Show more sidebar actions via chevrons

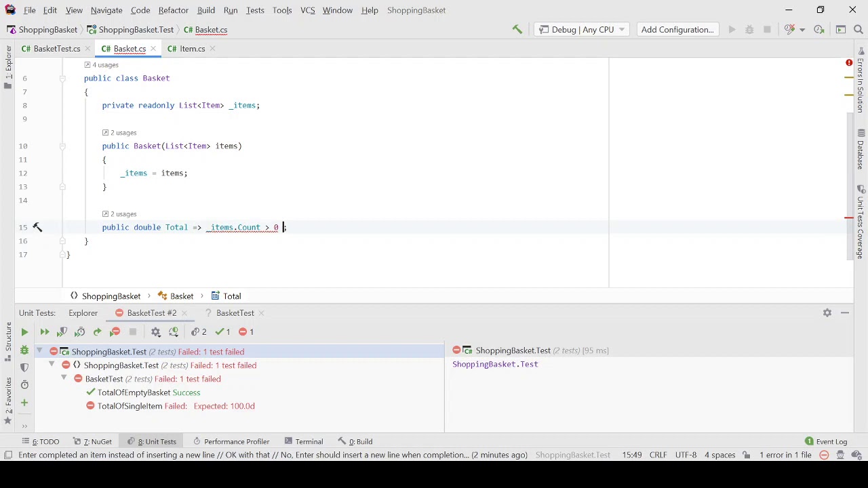(24, 426)
